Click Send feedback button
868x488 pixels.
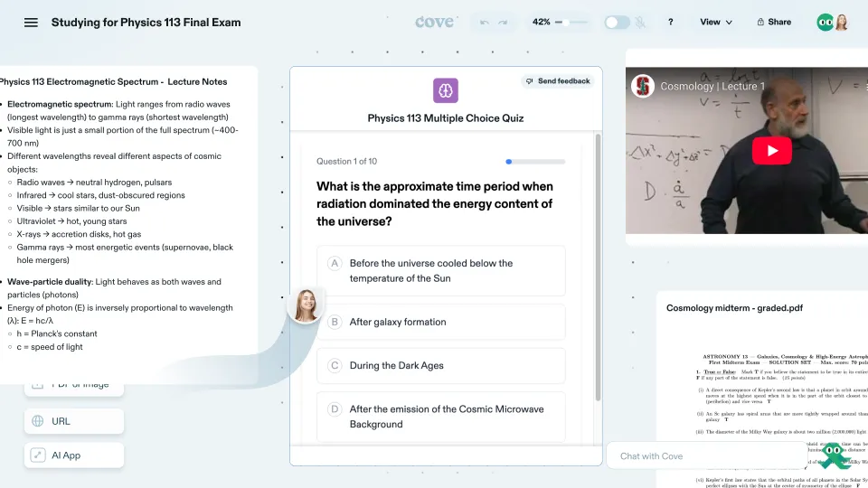pyautogui.click(x=558, y=80)
